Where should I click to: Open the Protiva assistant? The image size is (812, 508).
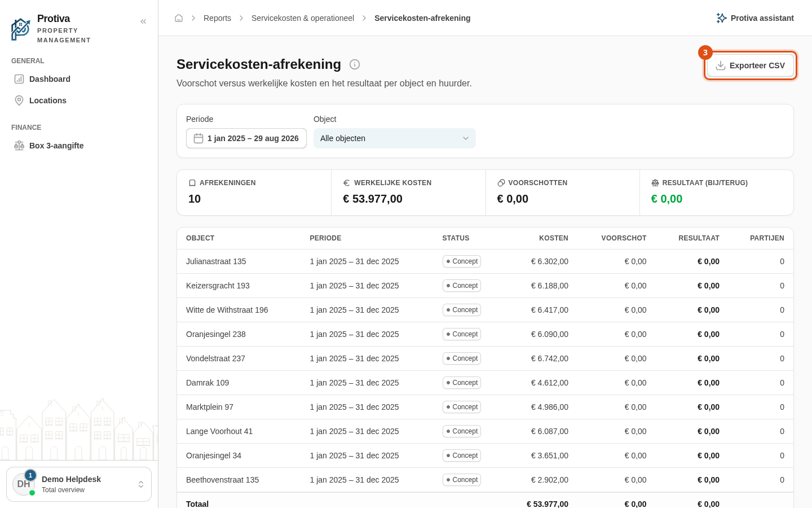coord(755,18)
